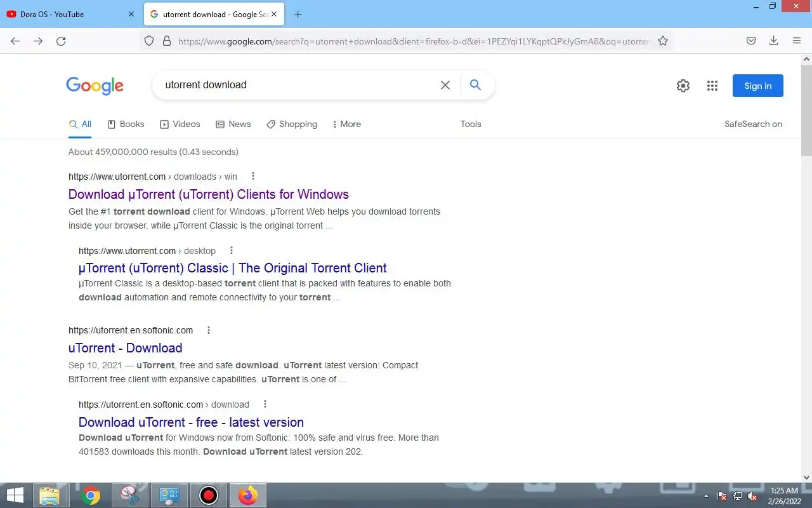Viewport: 812px width, 508px height.
Task: Open µTorrent Classic Original Torrent Client link
Action: [233, 268]
